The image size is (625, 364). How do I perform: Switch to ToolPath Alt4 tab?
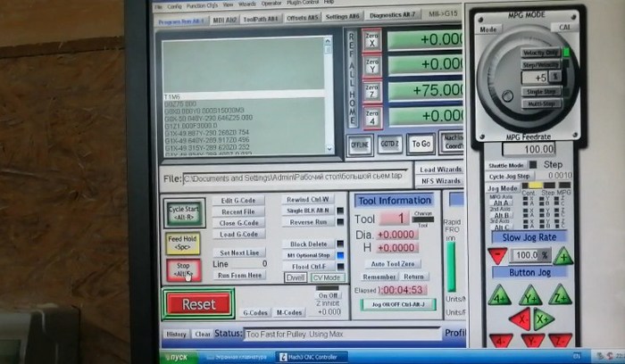coord(260,19)
